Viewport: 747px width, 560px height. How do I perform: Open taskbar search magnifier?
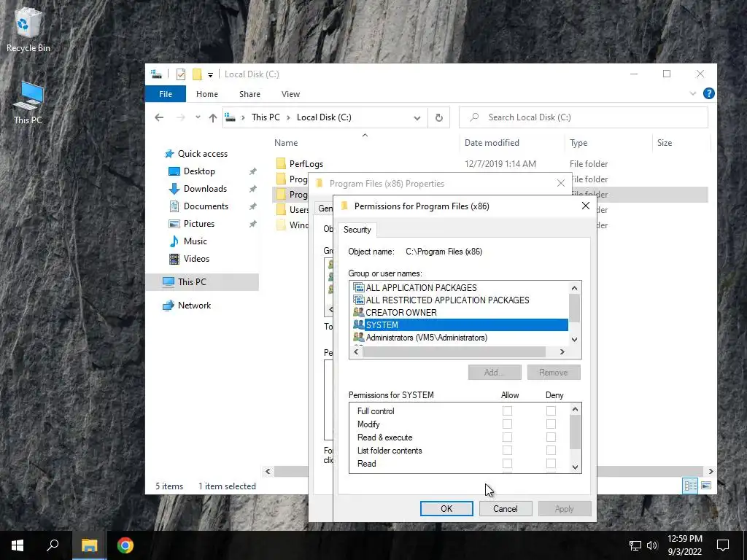[x=53, y=545]
